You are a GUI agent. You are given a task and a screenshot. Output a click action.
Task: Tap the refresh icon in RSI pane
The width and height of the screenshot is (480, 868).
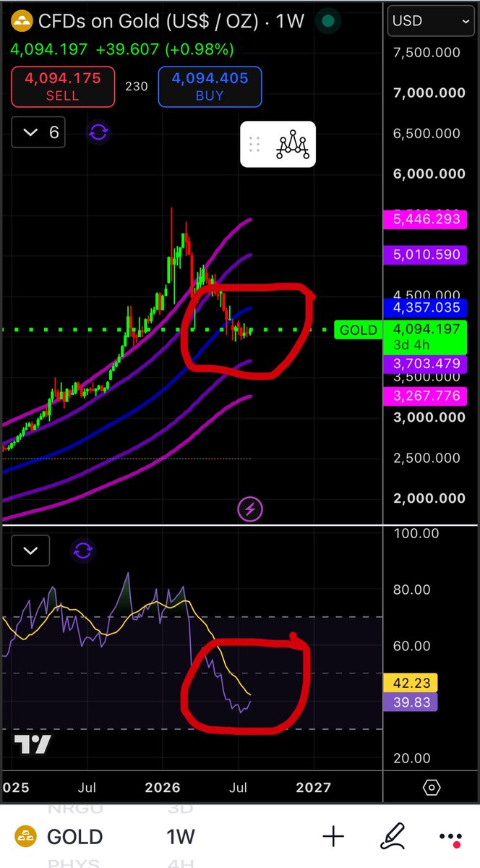coord(83,550)
